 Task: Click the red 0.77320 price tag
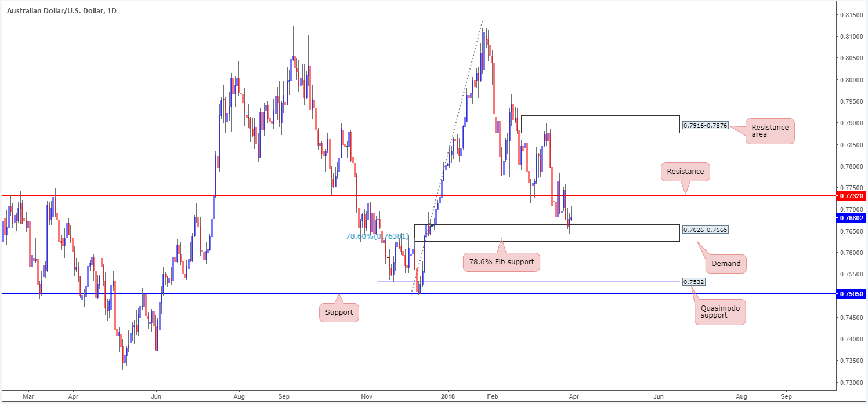pos(852,196)
